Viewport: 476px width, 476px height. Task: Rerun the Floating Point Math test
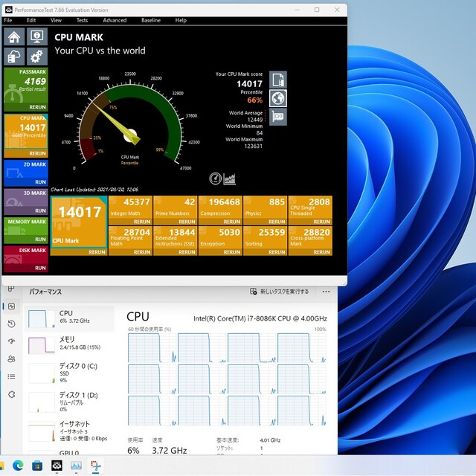[x=142, y=252]
